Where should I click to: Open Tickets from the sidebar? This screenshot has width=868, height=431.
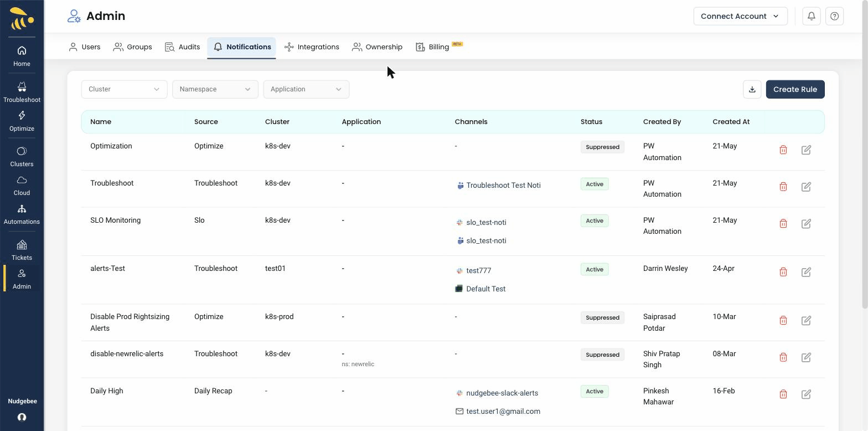click(22, 250)
